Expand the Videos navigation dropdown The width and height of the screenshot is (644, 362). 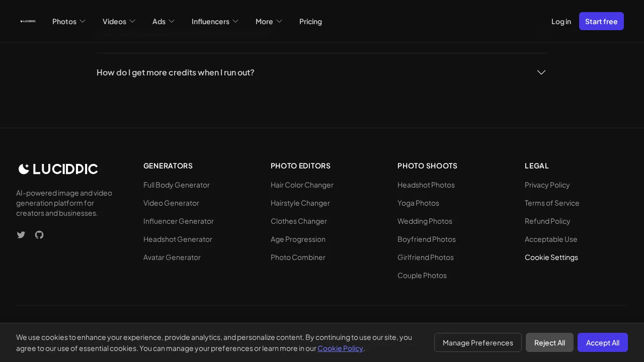click(x=119, y=21)
